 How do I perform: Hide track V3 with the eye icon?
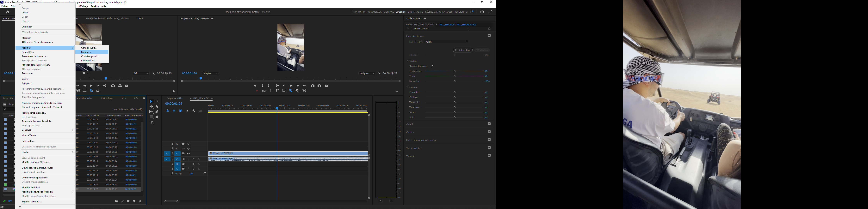point(188,144)
